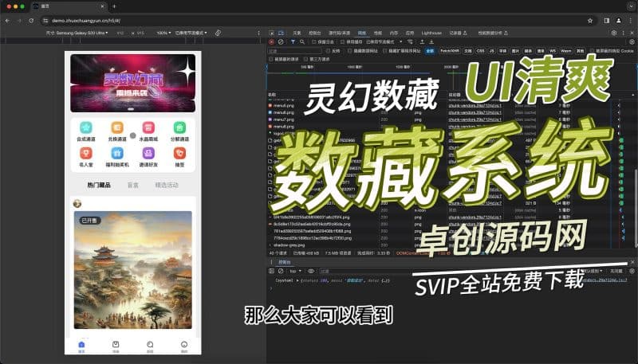Switch to the Lighthouse tab
The height and width of the screenshot is (364, 638).
[x=431, y=33]
